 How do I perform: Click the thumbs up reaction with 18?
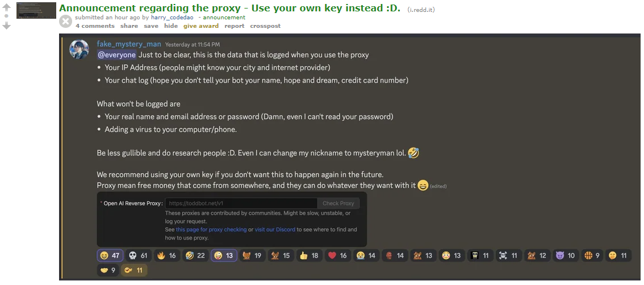click(310, 255)
